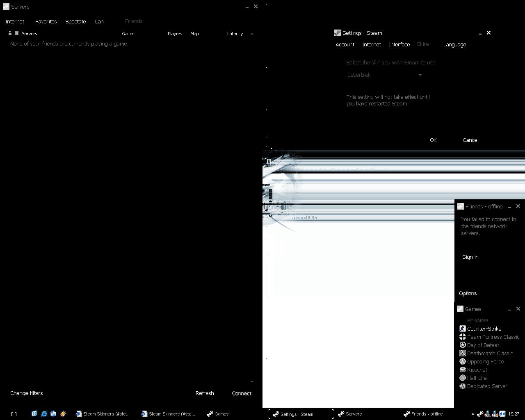This screenshot has width=525, height=420.
Task: Click the start bracket button on taskbar
Action: coord(14,414)
